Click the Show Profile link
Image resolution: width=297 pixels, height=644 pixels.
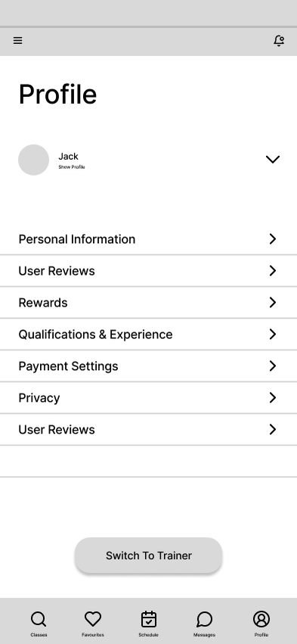coord(72,167)
